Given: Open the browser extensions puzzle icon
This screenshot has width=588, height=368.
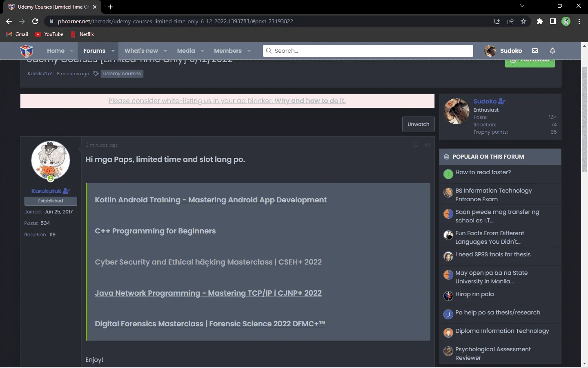Looking at the screenshot, I should 540,21.
